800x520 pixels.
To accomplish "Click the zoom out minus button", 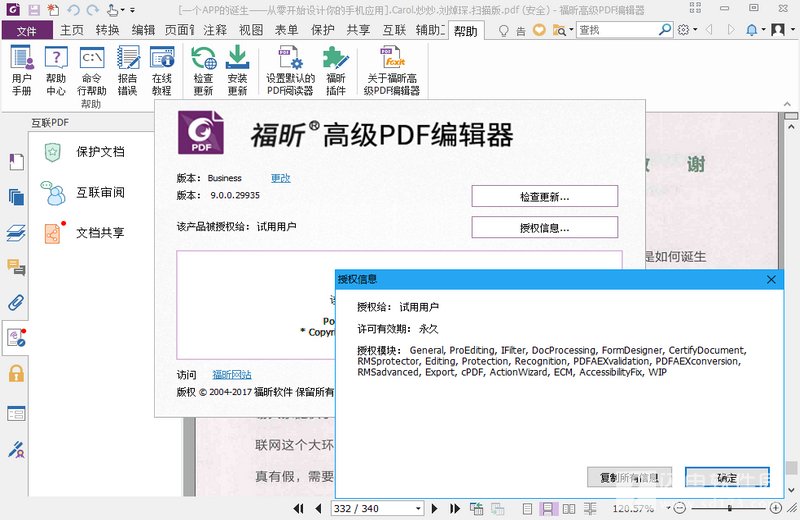I will (x=680, y=508).
